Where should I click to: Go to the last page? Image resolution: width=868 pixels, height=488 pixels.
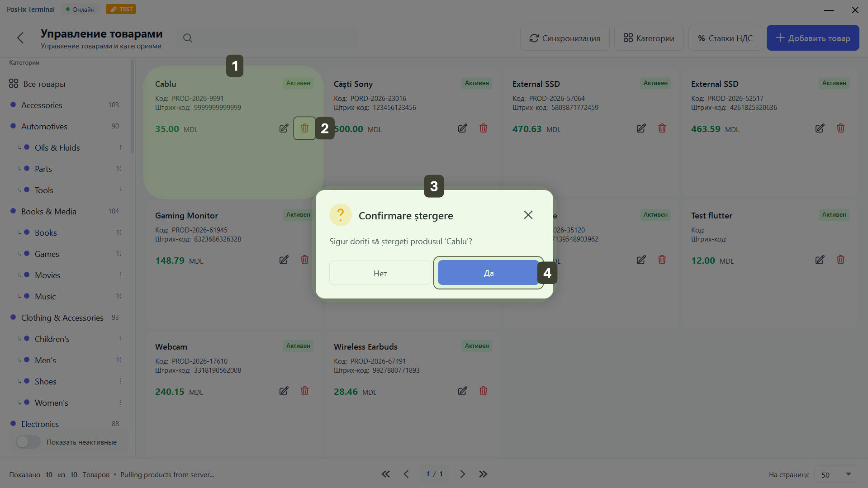pos(483,474)
